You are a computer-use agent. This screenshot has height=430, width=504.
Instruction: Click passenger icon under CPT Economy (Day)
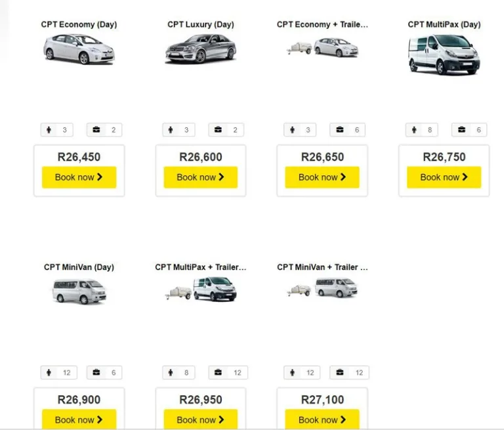click(x=49, y=130)
